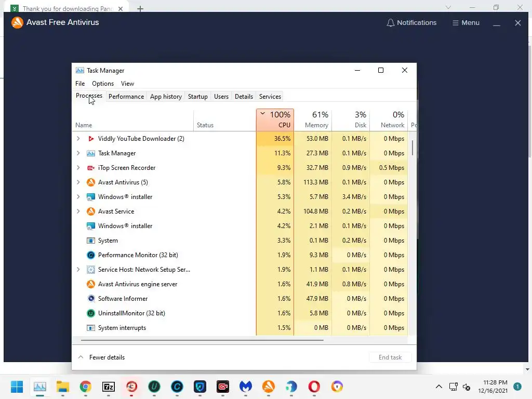Sort processes by CPU column header

(x=275, y=120)
